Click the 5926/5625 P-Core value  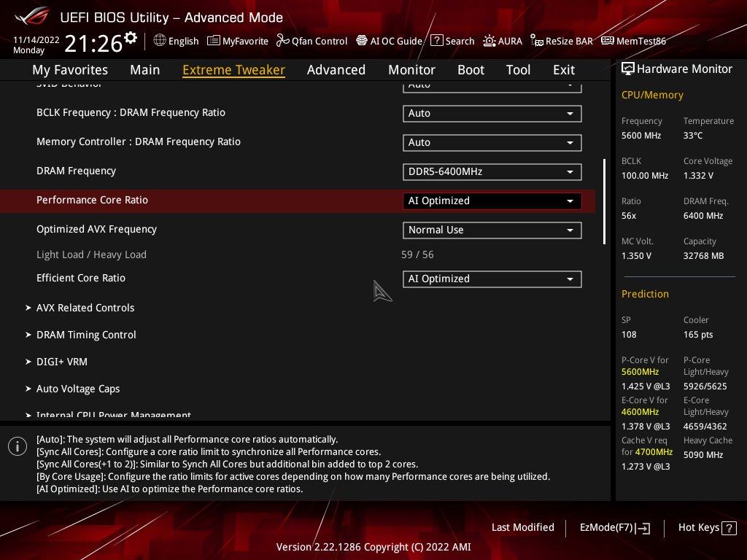click(x=705, y=386)
